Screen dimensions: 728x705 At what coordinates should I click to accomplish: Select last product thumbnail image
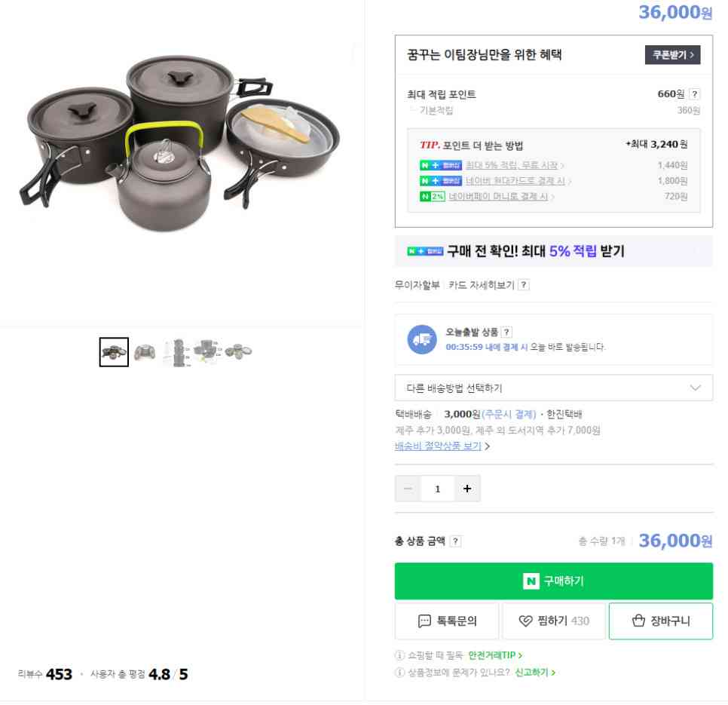click(238, 351)
